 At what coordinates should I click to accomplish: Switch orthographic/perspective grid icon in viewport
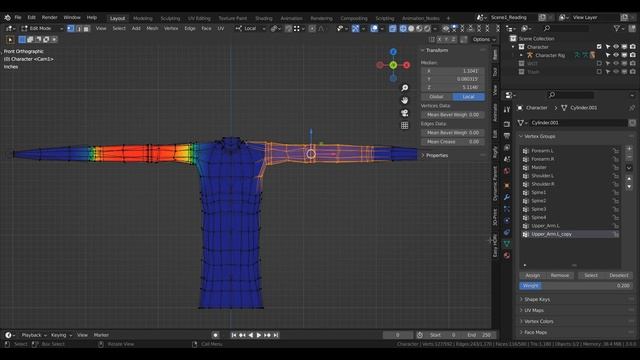[x=404, y=125]
